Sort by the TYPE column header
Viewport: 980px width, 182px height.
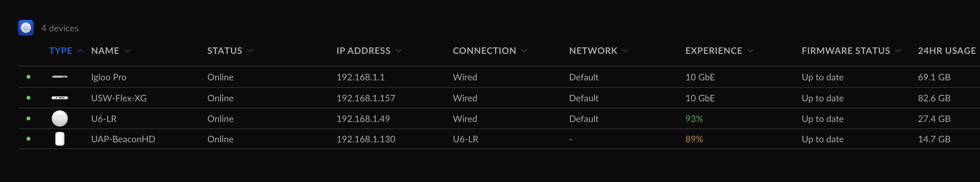click(60, 51)
